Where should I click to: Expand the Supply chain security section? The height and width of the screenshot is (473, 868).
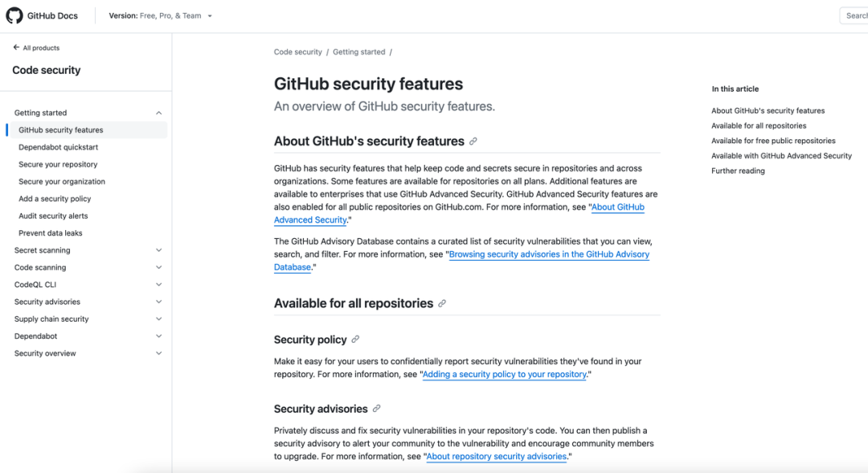[158, 319]
